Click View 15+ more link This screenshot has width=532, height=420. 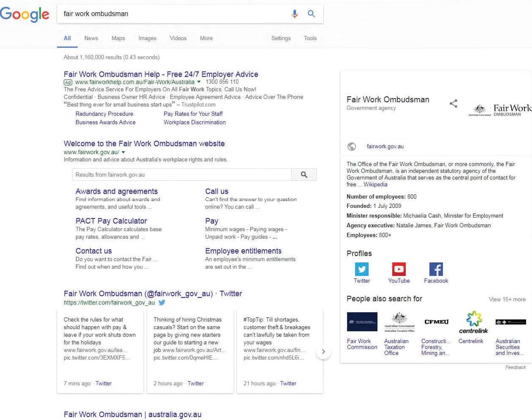[507, 299]
